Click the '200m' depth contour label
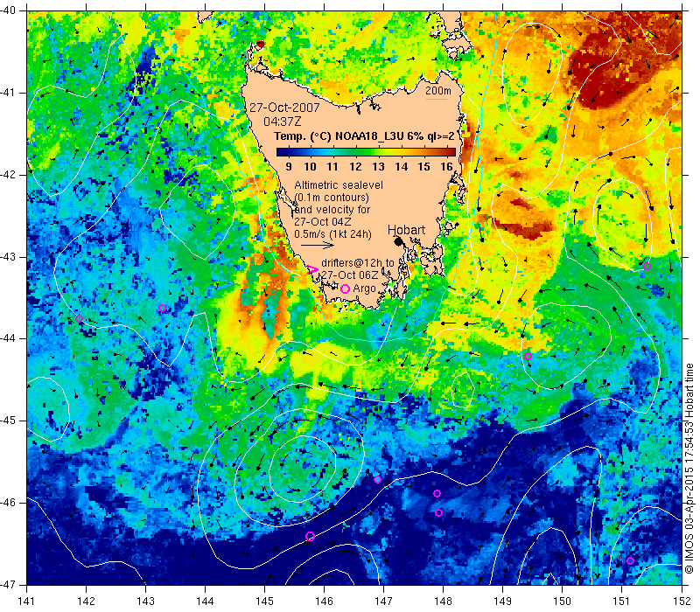This screenshot has width=700, height=612. 438,91
